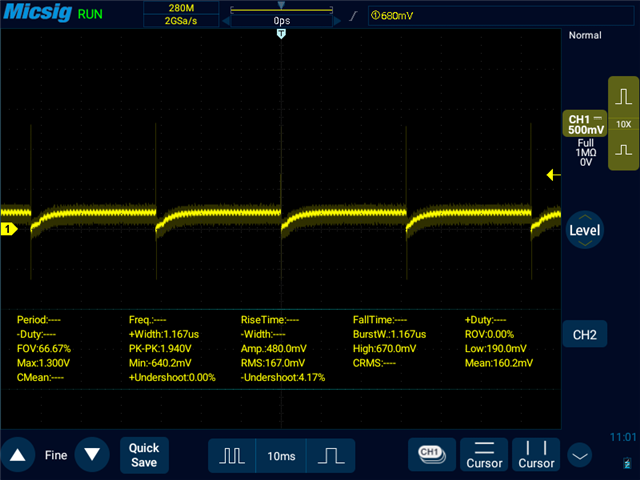This screenshot has width=640, height=480.
Task: Select the CH1 500mV channel tab
Action: click(585, 124)
